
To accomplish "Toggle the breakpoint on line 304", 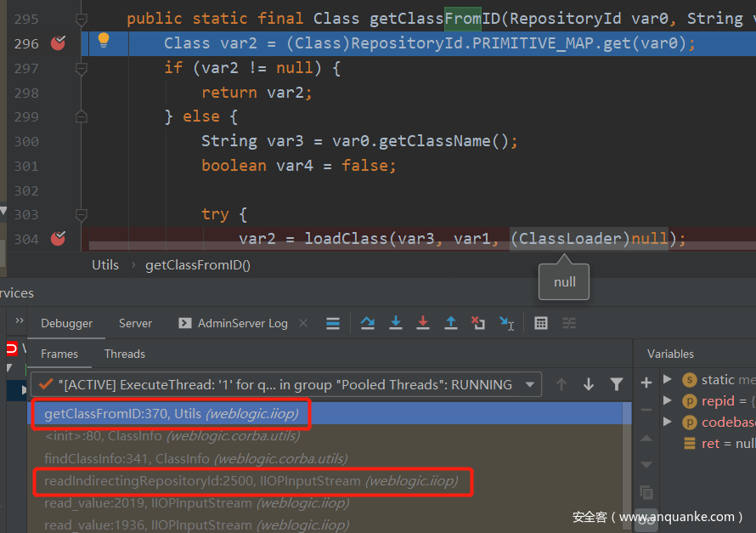I will click(x=58, y=239).
